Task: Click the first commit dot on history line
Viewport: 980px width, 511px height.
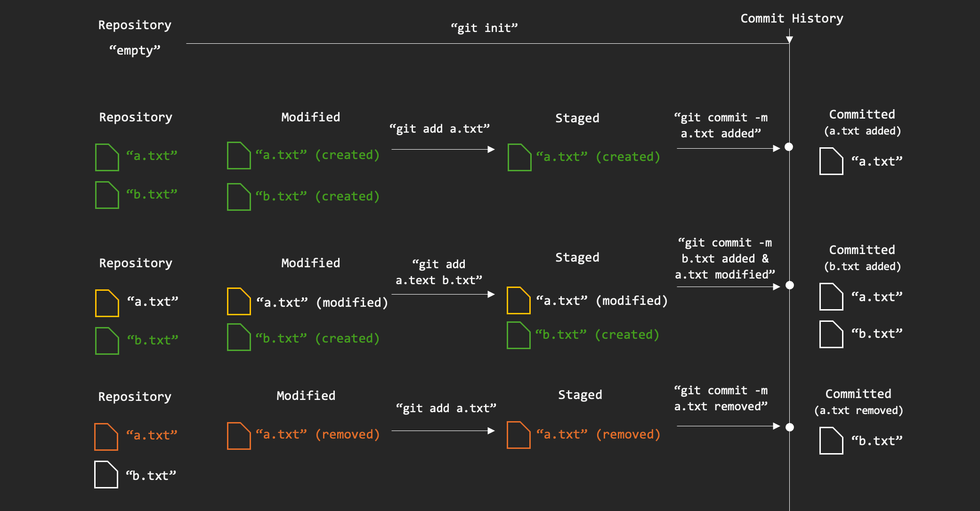Action: tap(789, 147)
